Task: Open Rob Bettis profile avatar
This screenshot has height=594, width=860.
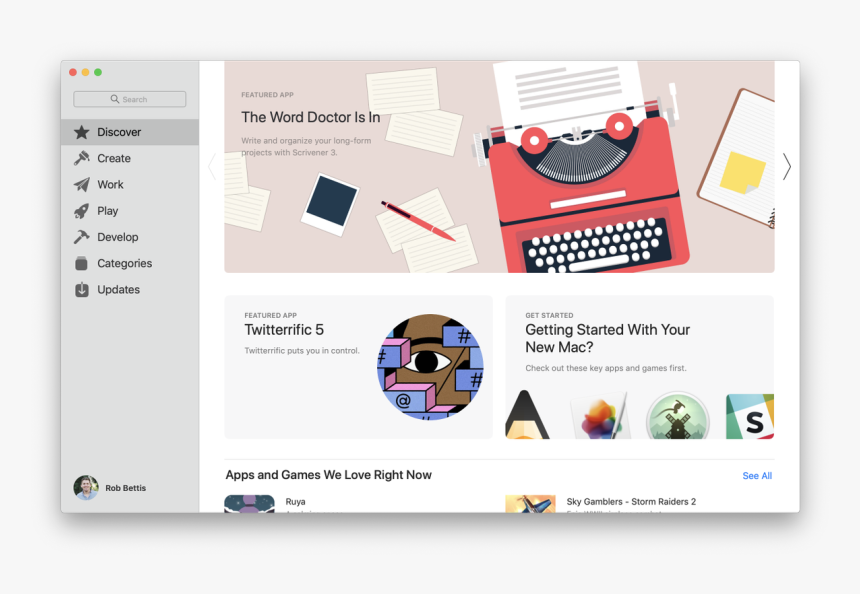Action: pos(86,488)
